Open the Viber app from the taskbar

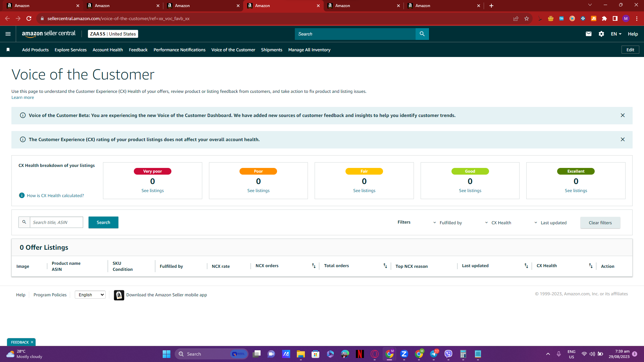(448, 354)
